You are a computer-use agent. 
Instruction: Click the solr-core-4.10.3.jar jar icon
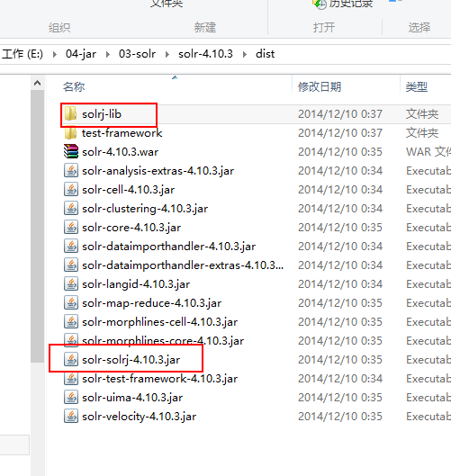(71, 228)
